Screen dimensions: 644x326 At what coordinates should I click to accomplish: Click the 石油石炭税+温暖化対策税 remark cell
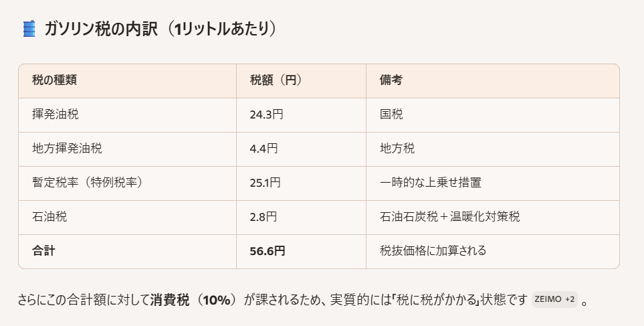(x=449, y=217)
